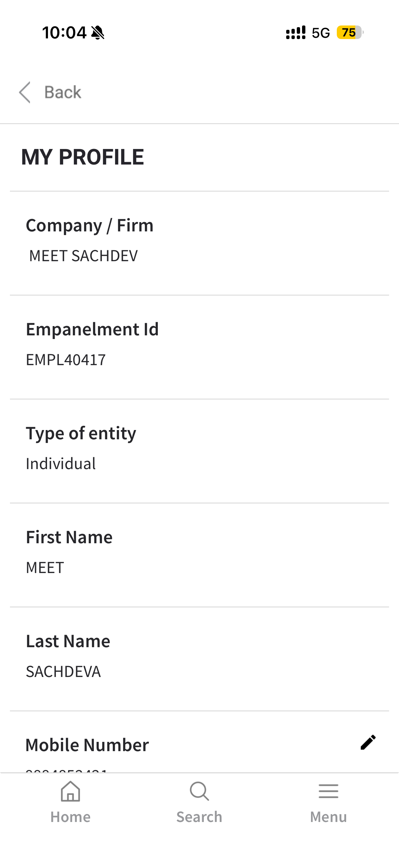Tap the cellular signal bars icon
This screenshot has height=868, width=399.
click(296, 33)
